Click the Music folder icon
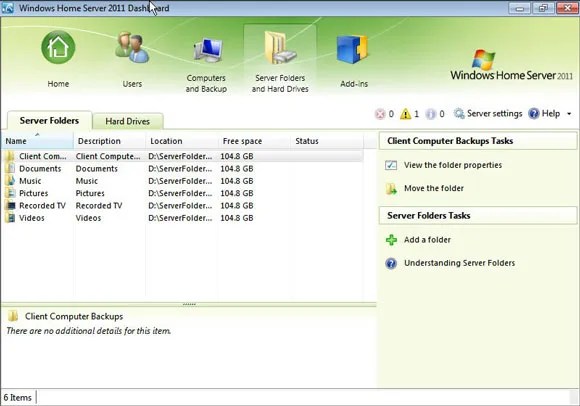Viewport: 580px width, 406px height. (x=10, y=181)
